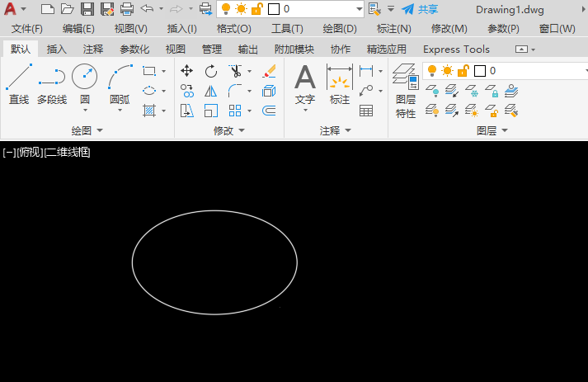Click the Linear dimension icon

click(366, 71)
